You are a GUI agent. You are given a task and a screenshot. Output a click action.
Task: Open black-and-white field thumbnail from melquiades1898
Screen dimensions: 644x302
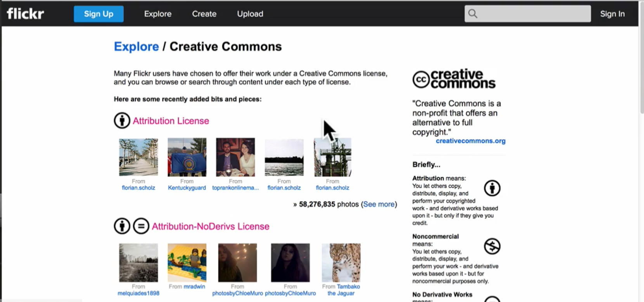pyautogui.click(x=138, y=262)
